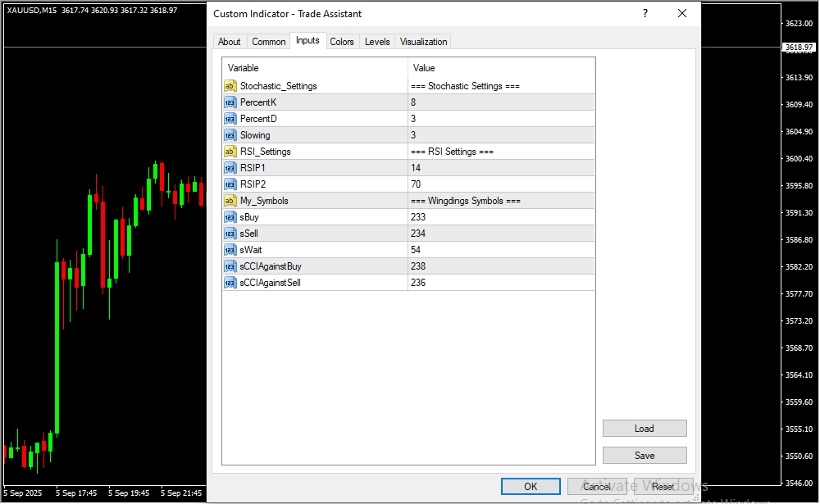The image size is (820, 504).
Task: Click the string icon beside Stochastic_Settings
Action: click(230, 86)
